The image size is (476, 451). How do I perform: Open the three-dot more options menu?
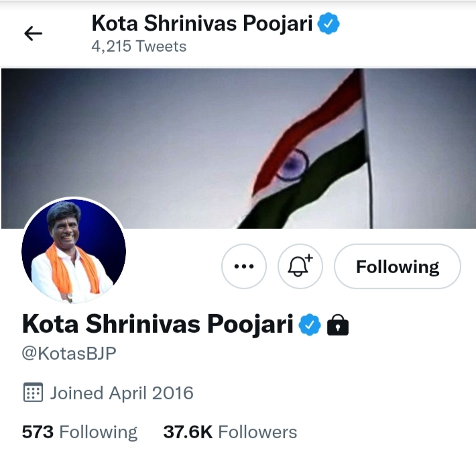tap(244, 266)
